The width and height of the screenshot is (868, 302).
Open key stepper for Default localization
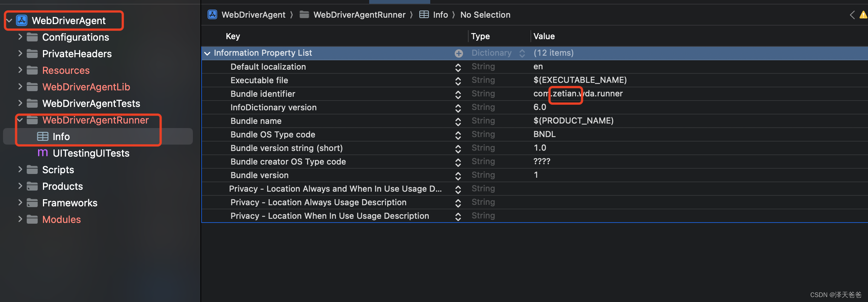point(458,67)
